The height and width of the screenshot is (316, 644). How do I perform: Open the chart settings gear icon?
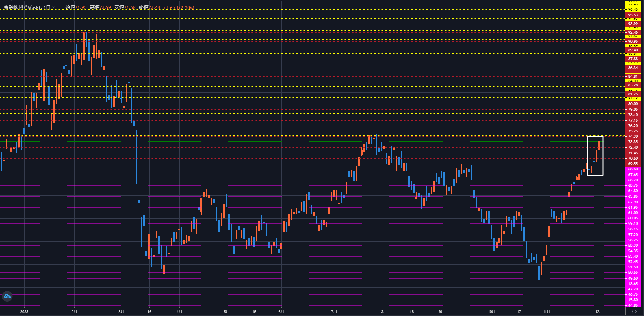[634, 311]
